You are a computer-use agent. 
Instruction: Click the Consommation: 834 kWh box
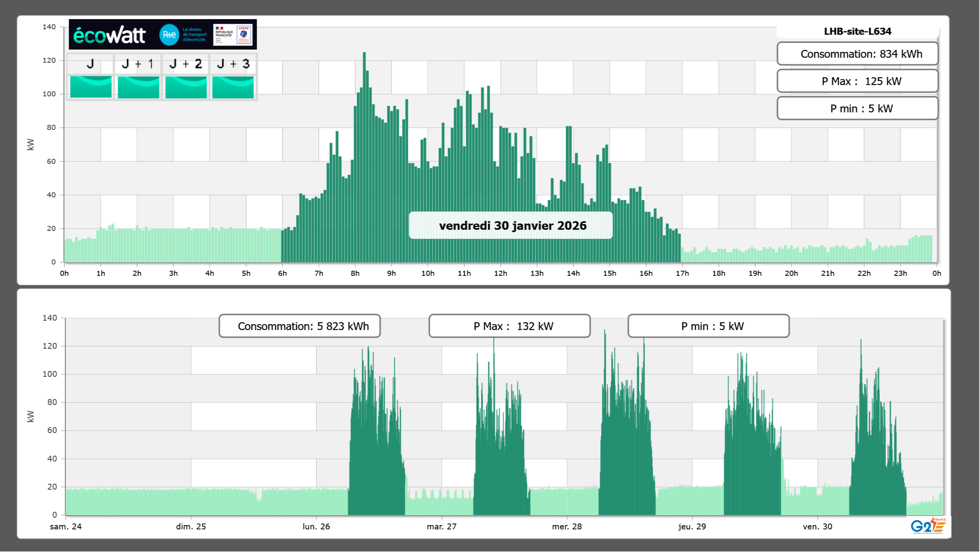(857, 54)
